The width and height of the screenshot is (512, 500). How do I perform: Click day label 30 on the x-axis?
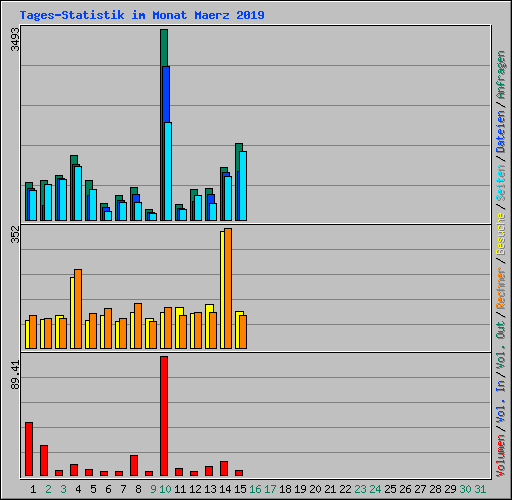click(465, 489)
